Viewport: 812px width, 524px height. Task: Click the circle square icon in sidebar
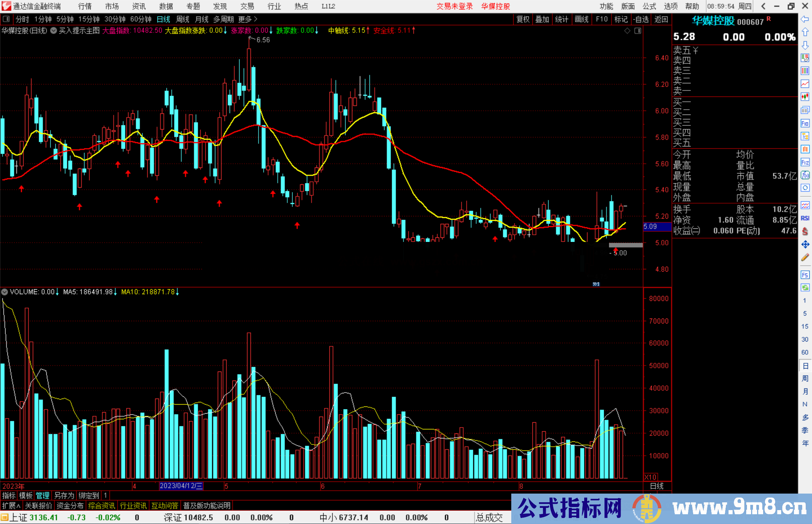pos(805,188)
